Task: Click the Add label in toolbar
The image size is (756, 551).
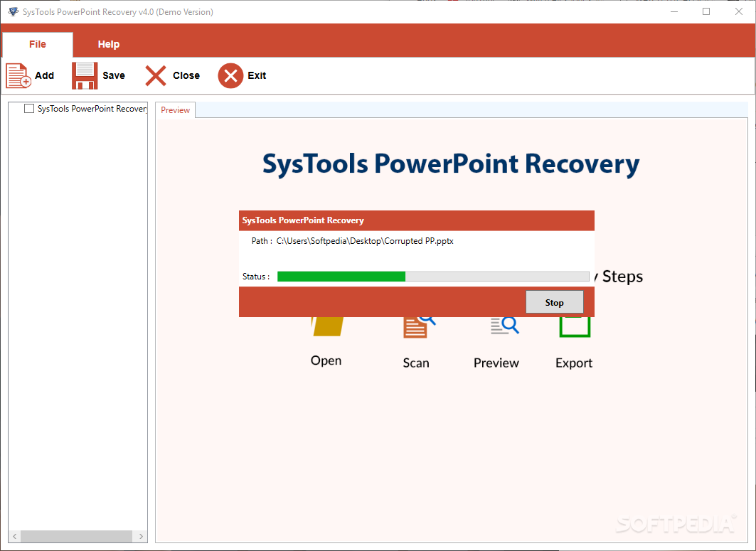Action: tap(44, 75)
